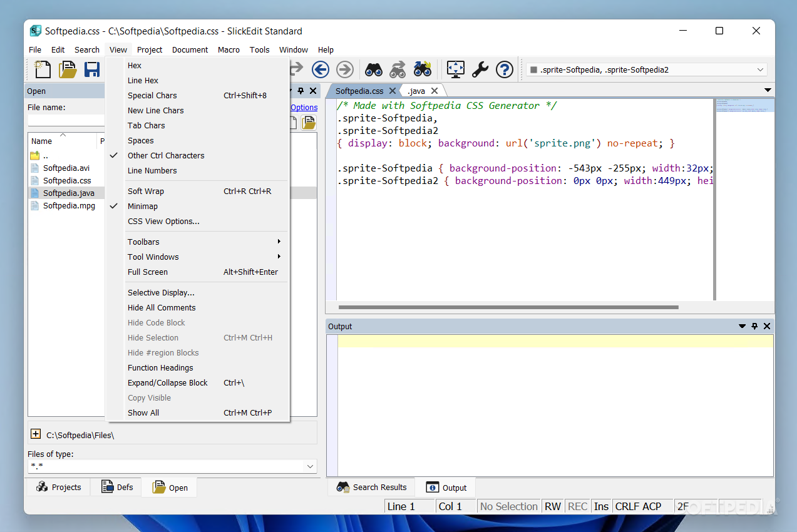Open the Window menu
Image resolution: width=797 pixels, height=532 pixels.
tap(294, 49)
